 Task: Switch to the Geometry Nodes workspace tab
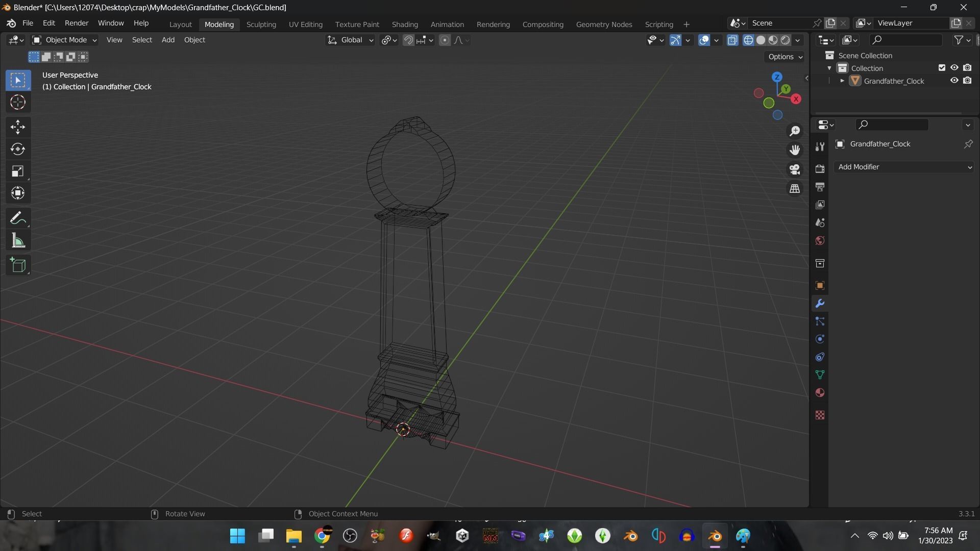point(604,24)
